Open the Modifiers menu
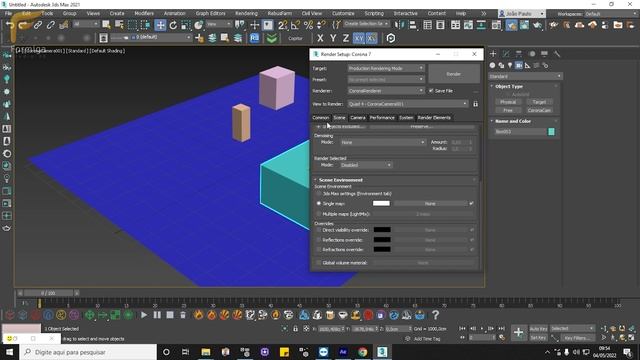640x360 pixels. coord(144,13)
